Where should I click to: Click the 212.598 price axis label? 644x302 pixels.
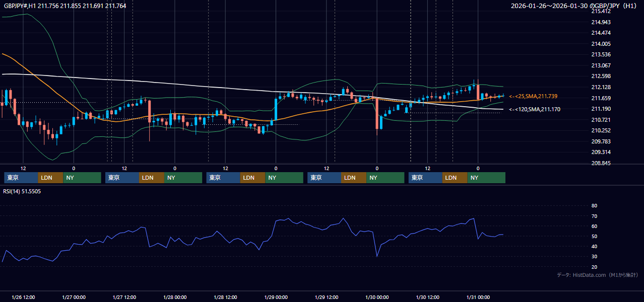click(x=601, y=77)
